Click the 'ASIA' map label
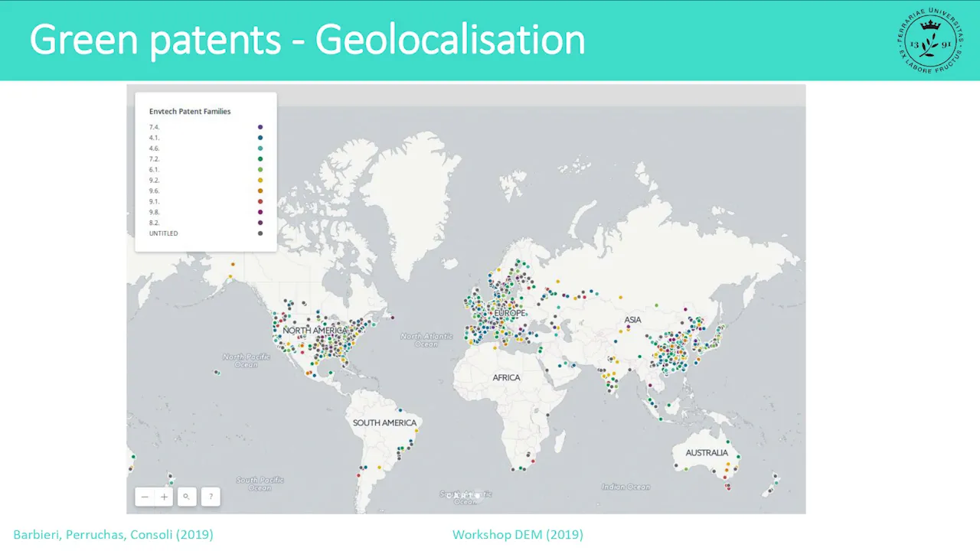 coord(632,320)
